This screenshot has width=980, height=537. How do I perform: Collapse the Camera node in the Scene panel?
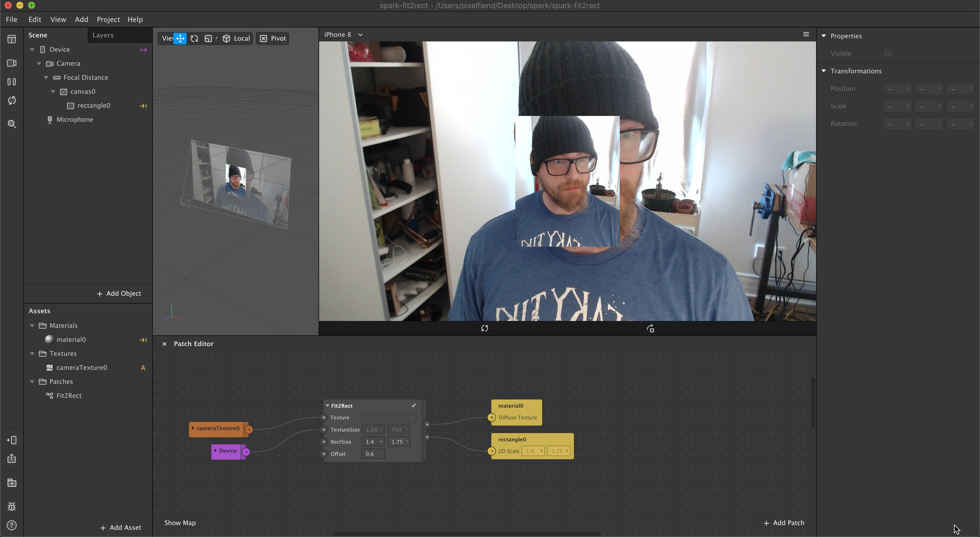pos(39,64)
